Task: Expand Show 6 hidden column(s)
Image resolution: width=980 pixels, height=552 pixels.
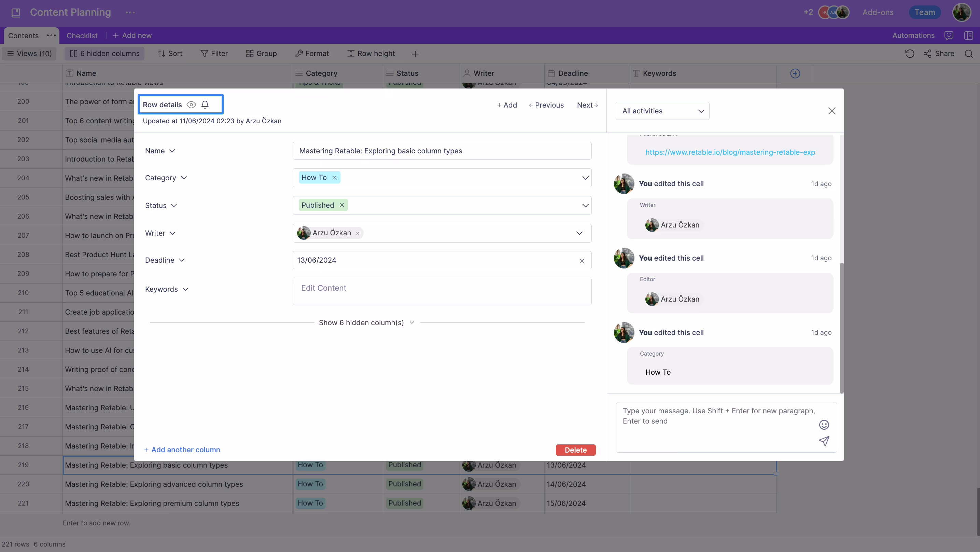Action: click(366, 323)
